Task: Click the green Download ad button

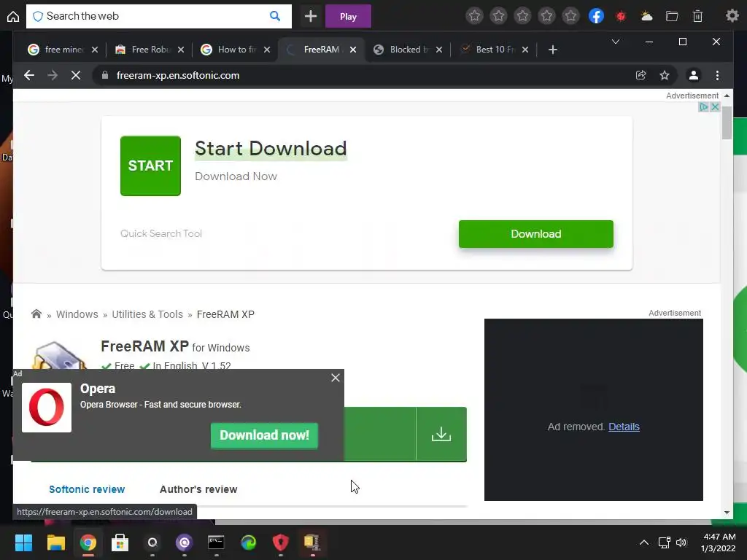Action: tap(536, 234)
